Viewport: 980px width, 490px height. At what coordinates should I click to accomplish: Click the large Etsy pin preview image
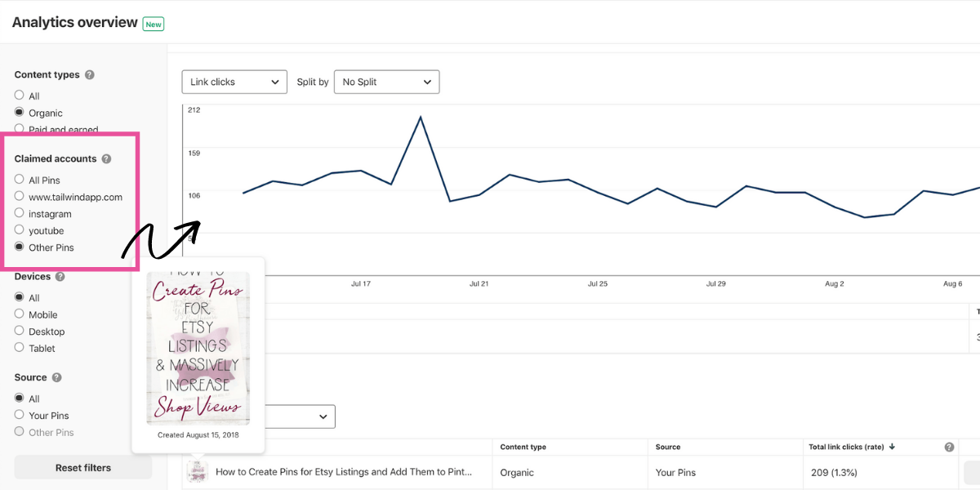pos(198,348)
